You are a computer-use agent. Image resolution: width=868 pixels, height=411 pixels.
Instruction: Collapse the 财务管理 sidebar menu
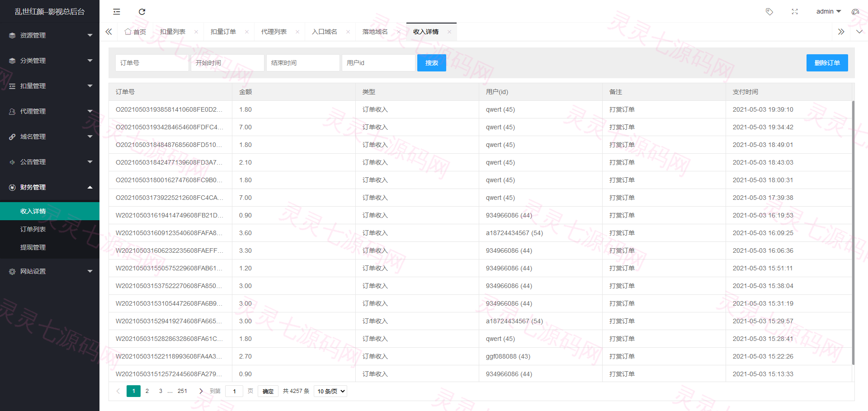(50, 187)
